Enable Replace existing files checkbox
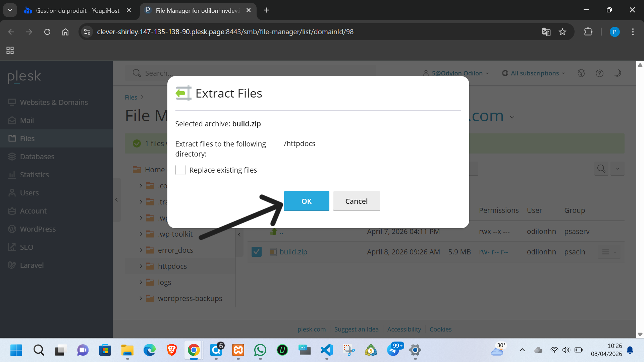This screenshot has height=362, width=644. [180, 170]
